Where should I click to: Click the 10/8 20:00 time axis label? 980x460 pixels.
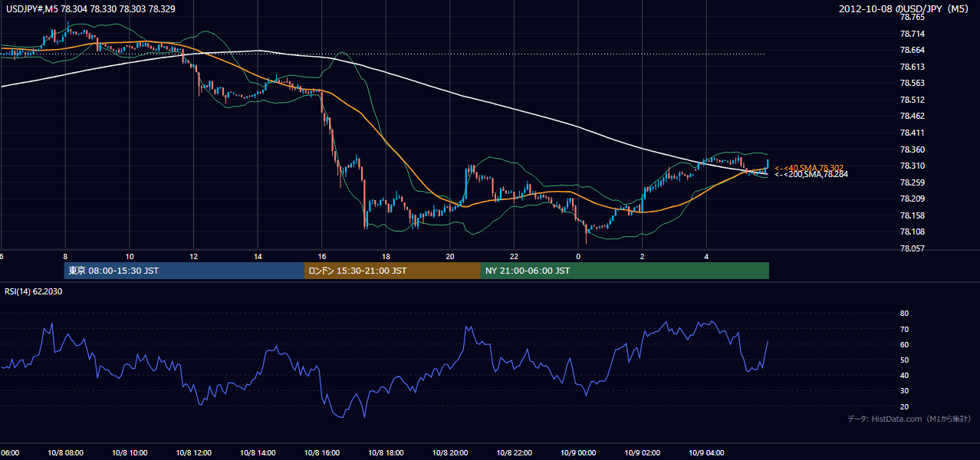(x=450, y=453)
